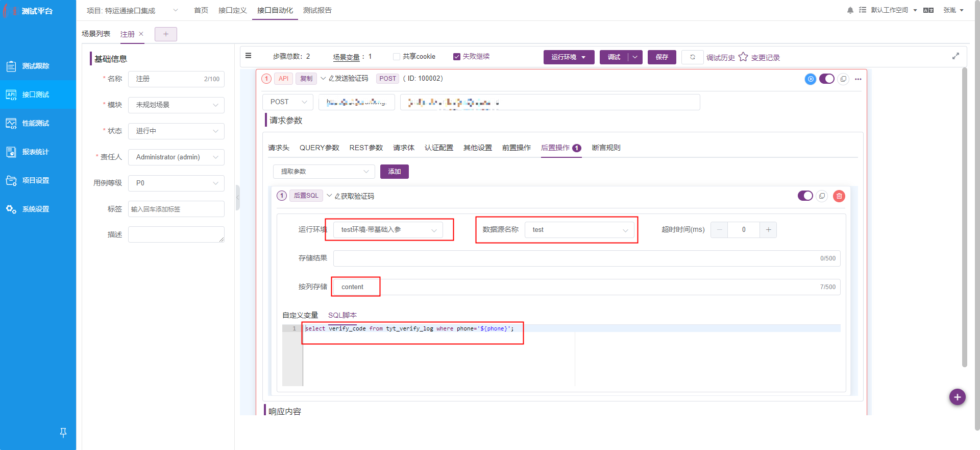Open the 提取参数 dropdown

click(324, 172)
